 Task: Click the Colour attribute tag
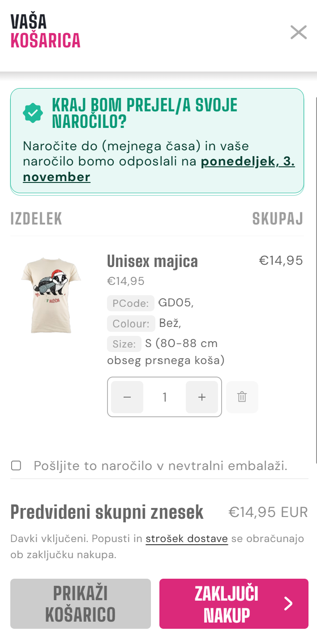[x=131, y=323]
